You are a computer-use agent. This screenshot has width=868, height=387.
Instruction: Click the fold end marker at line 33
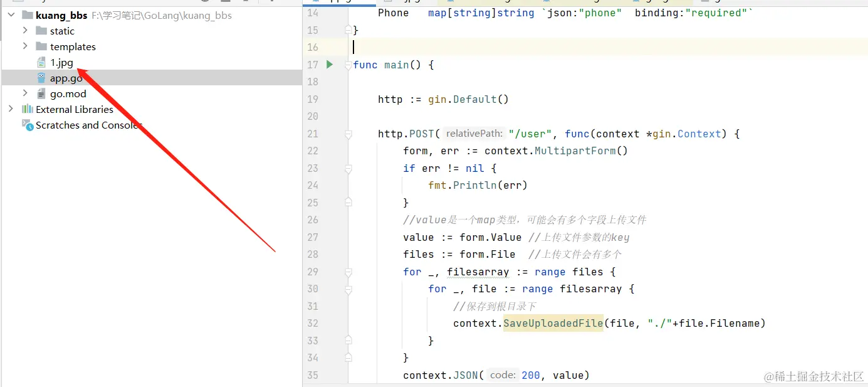[348, 341]
